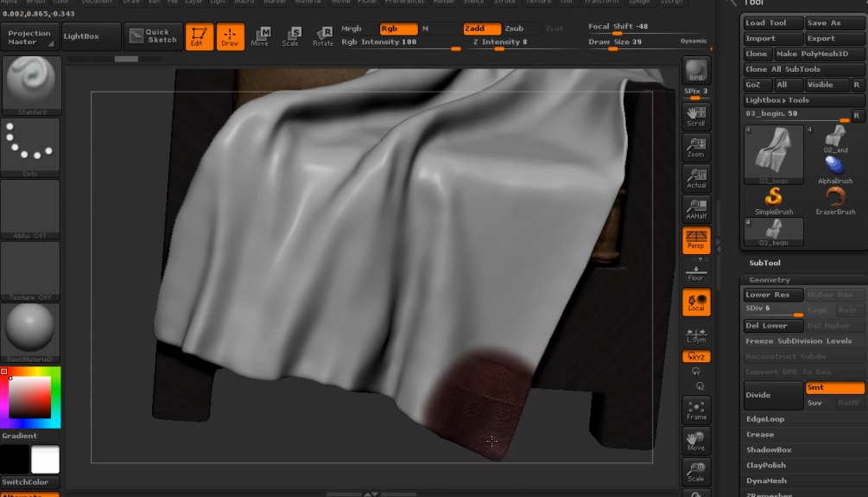Switch to Move mode in top toolbar
The height and width of the screenshot is (497, 868).
click(x=260, y=36)
